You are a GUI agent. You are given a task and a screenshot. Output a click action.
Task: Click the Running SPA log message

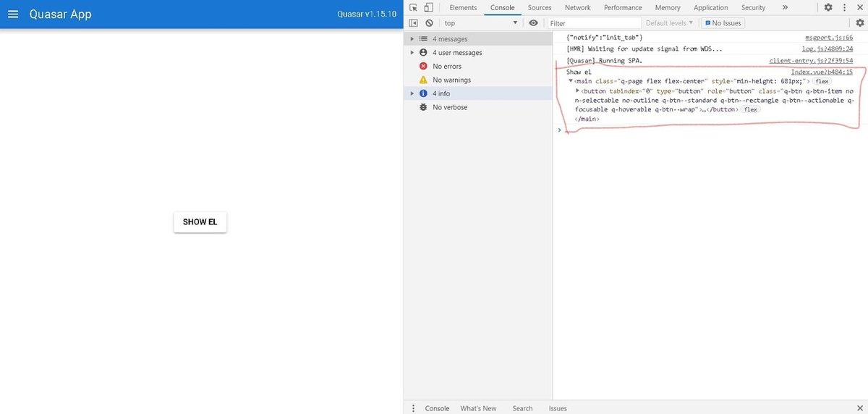coord(604,61)
